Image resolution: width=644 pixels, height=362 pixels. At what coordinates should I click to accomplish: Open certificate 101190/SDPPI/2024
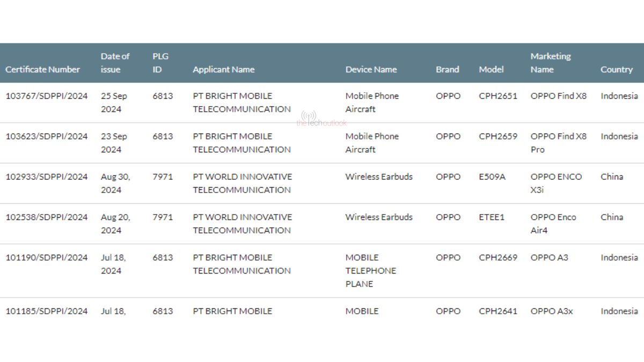[x=46, y=257]
